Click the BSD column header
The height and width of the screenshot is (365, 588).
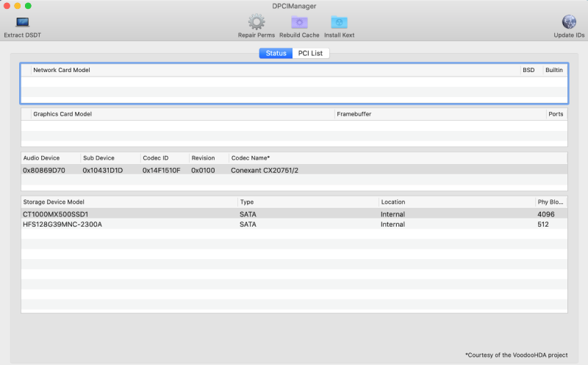point(529,70)
